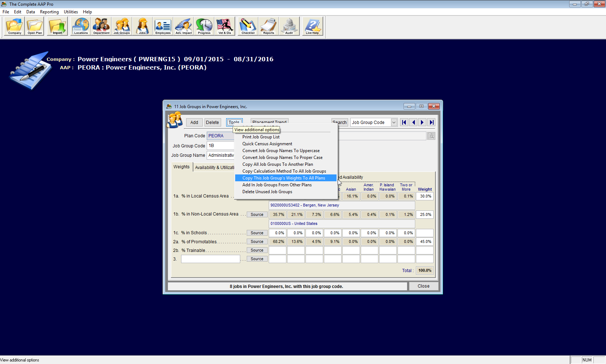Choose Quick Census Assignment
The width and height of the screenshot is (606, 364).
point(286,144)
